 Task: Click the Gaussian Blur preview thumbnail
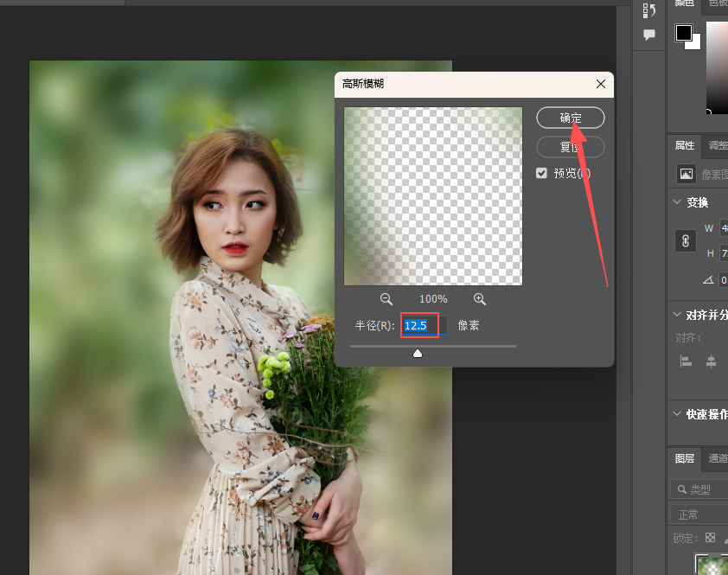tap(433, 196)
